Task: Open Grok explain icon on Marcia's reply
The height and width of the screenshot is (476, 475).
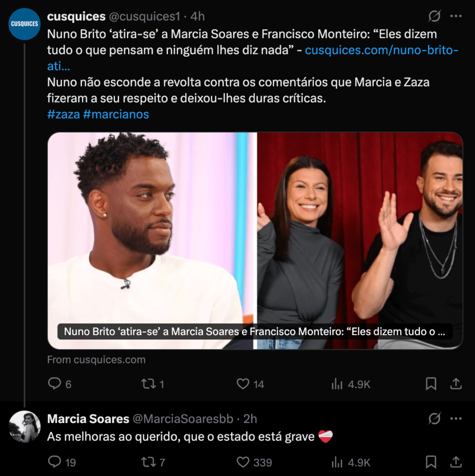Action: tap(434, 419)
